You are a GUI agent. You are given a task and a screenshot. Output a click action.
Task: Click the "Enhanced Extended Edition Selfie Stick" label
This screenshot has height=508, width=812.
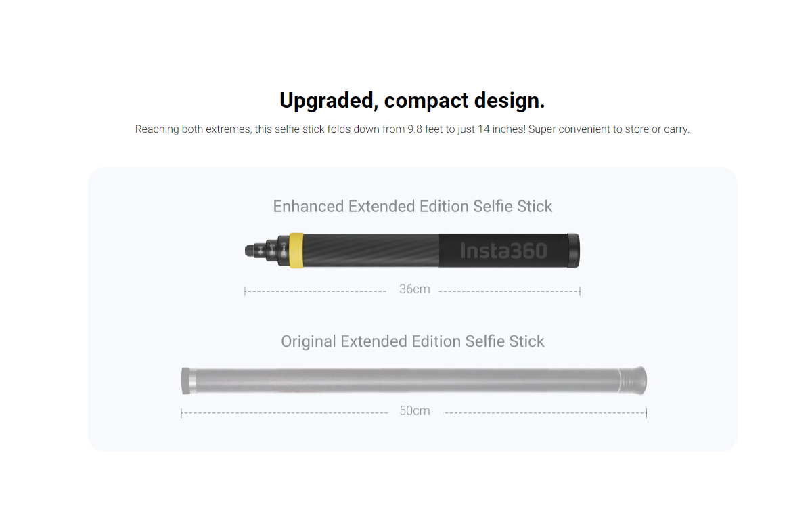pos(413,206)
